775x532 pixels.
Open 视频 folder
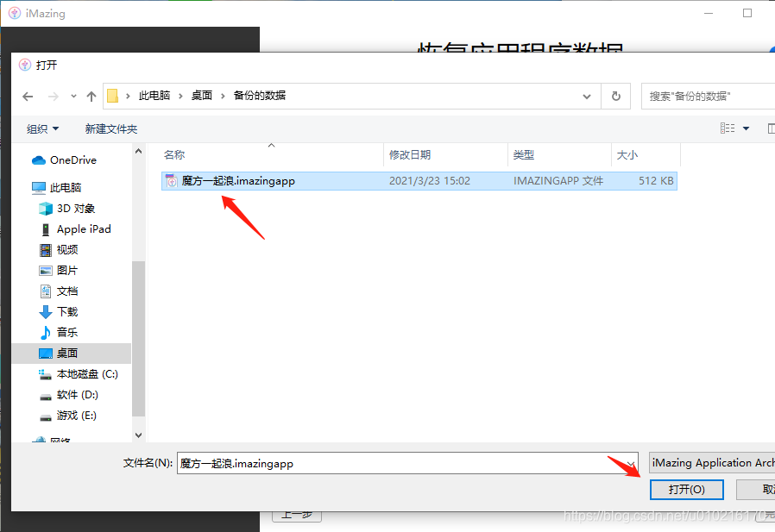[67, 250]
